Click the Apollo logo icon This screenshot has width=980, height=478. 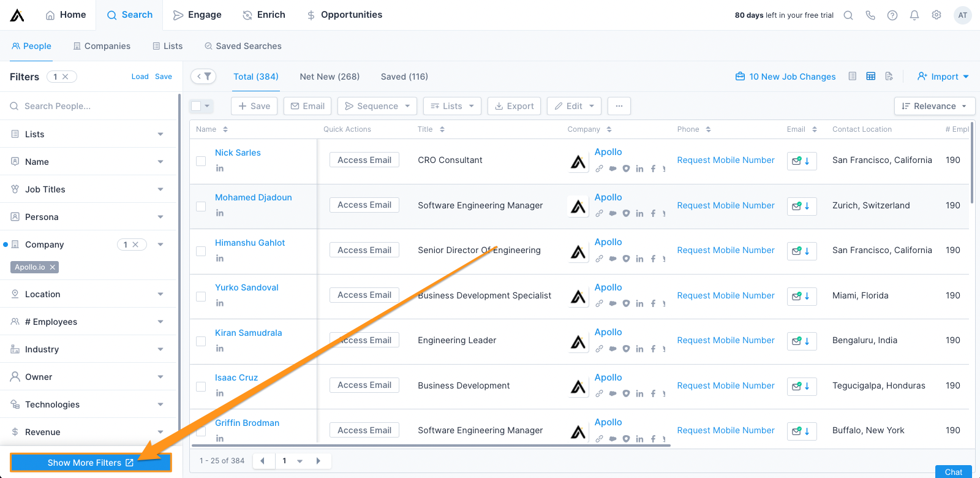pos(17,15)
